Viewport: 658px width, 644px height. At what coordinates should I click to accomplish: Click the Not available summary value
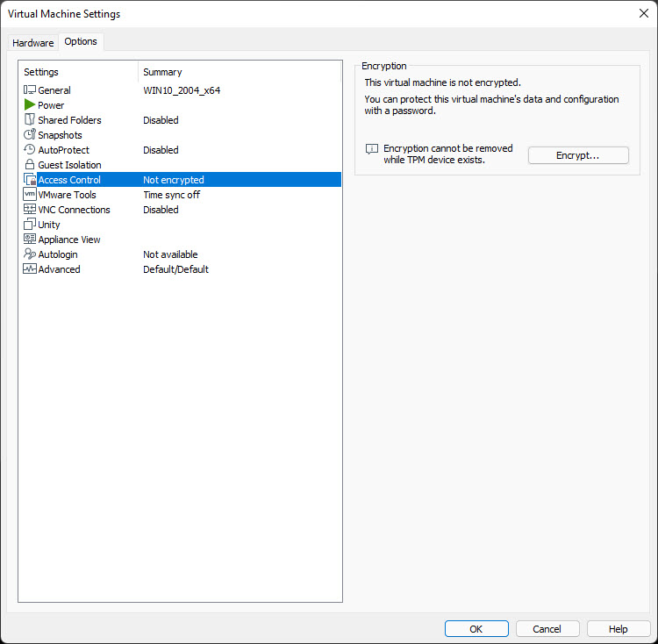click(x=170, y=254)
